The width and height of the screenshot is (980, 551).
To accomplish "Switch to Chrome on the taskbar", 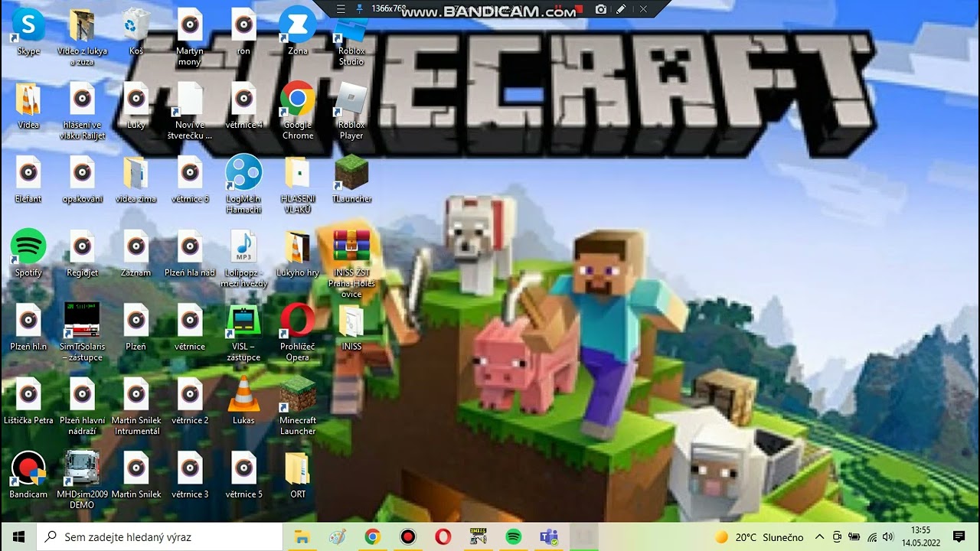I will [x=373, y=536].
